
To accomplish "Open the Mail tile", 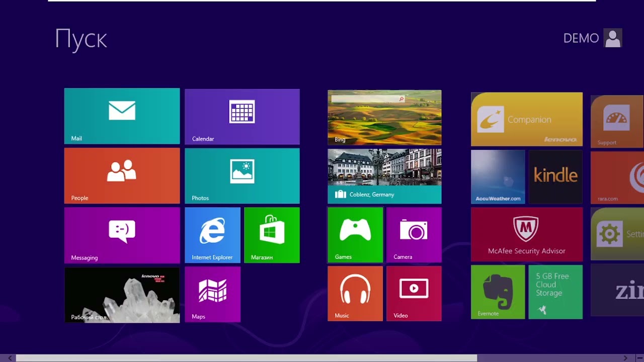I will (x=122, y=116).
